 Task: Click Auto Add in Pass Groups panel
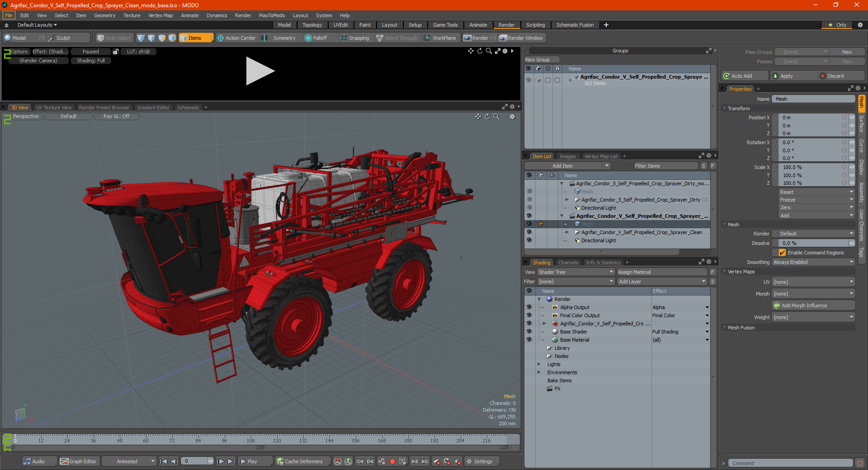[745, 76]
